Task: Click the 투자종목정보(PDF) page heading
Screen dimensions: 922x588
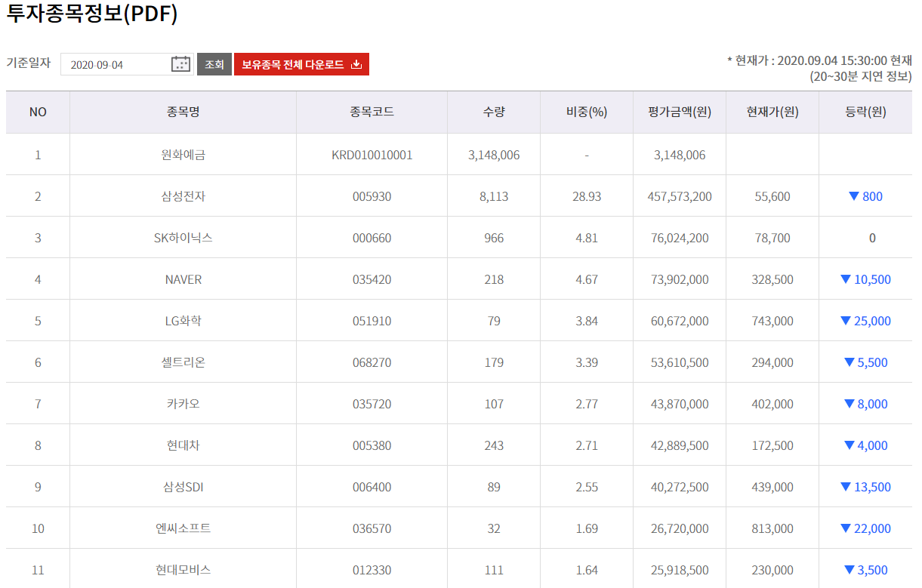Action: [x=92, y=13]
